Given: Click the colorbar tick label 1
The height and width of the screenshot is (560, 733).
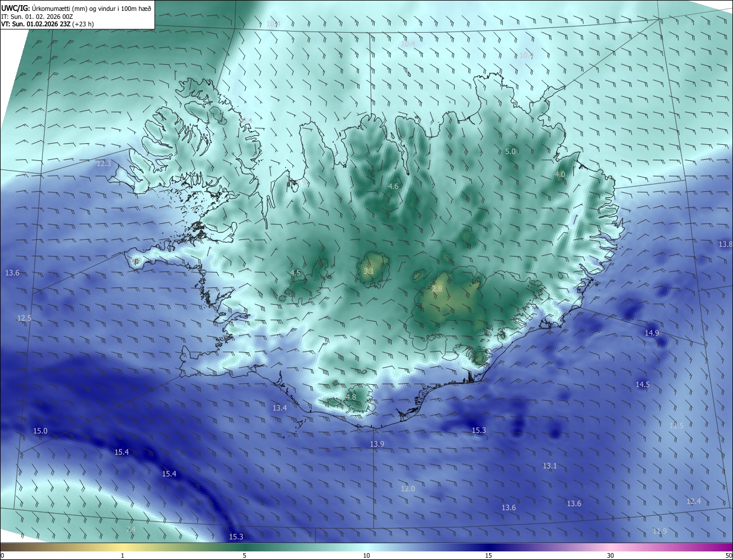Looking at the screenshot, I should point(123,555).
